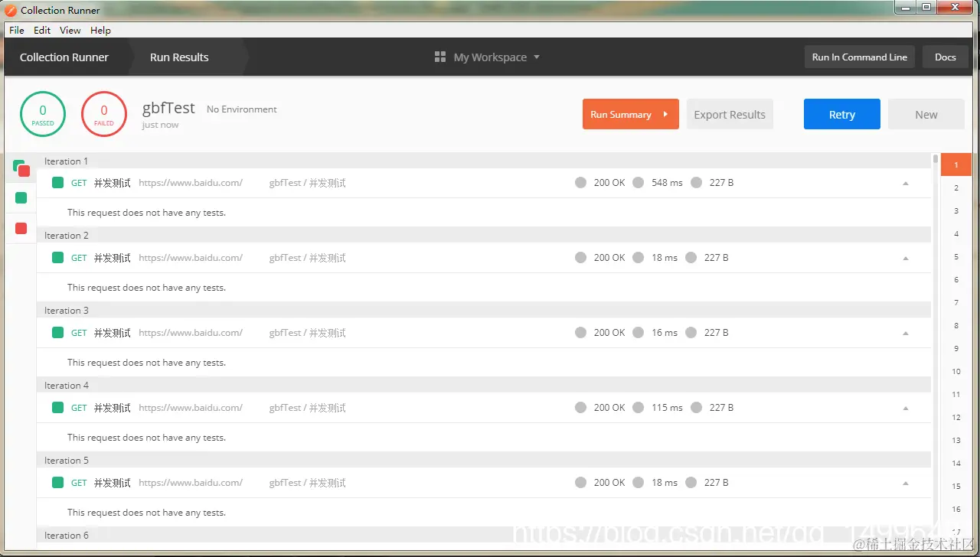Click the size dot beside 227 B in Iteration 1
The width and height of the screenshot is (980, 557).
[x=696, y=183]
